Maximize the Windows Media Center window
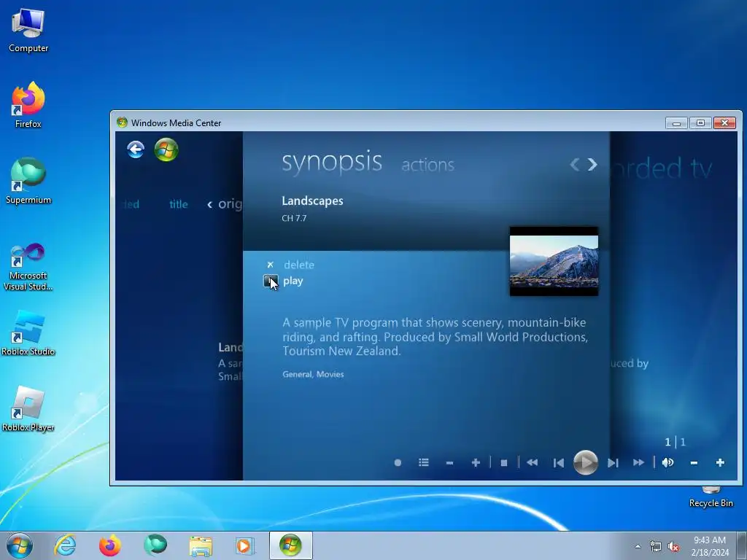This screenshot has height=560, width=747. click(700, 122)
